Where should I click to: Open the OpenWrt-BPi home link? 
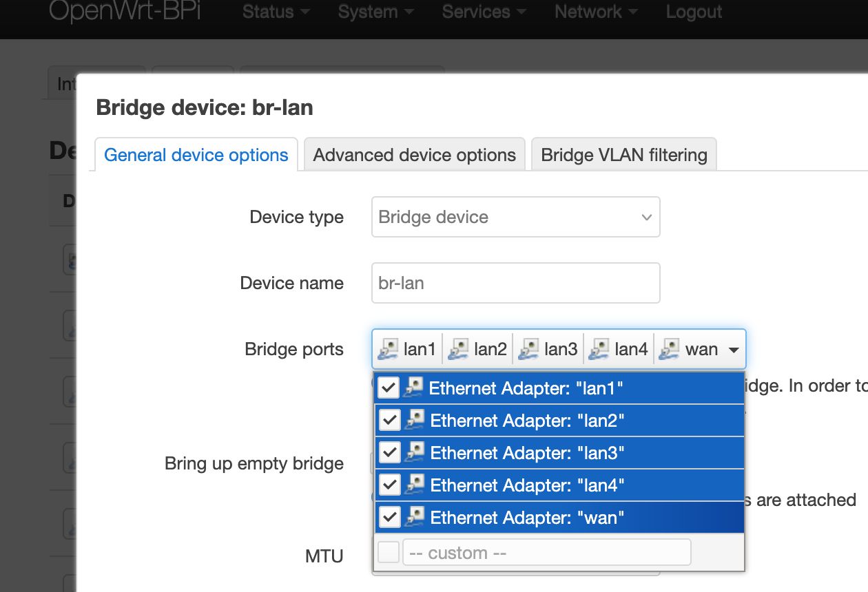tap(125, 11)
